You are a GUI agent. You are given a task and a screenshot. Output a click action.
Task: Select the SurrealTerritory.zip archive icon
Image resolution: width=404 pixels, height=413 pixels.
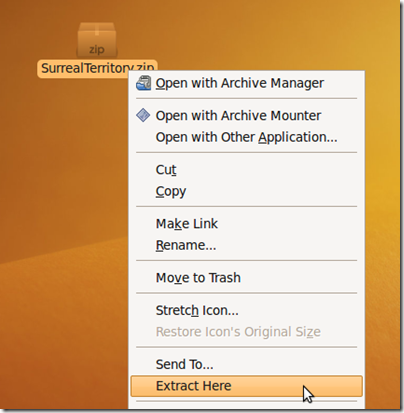pos(97,40)
